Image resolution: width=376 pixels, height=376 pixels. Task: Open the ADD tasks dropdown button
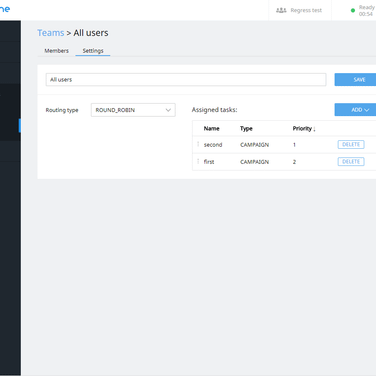click(x=355, y=110)
